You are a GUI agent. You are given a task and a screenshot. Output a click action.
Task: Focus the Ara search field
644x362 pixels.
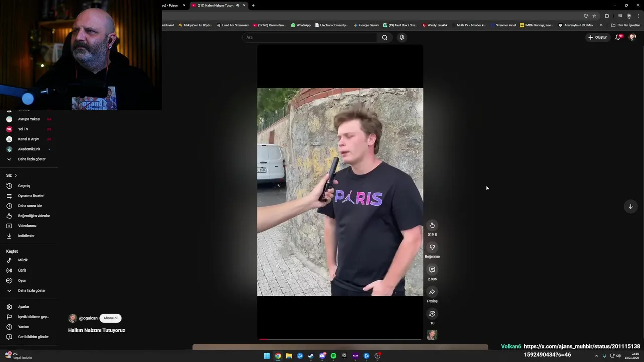pos(309,37)
